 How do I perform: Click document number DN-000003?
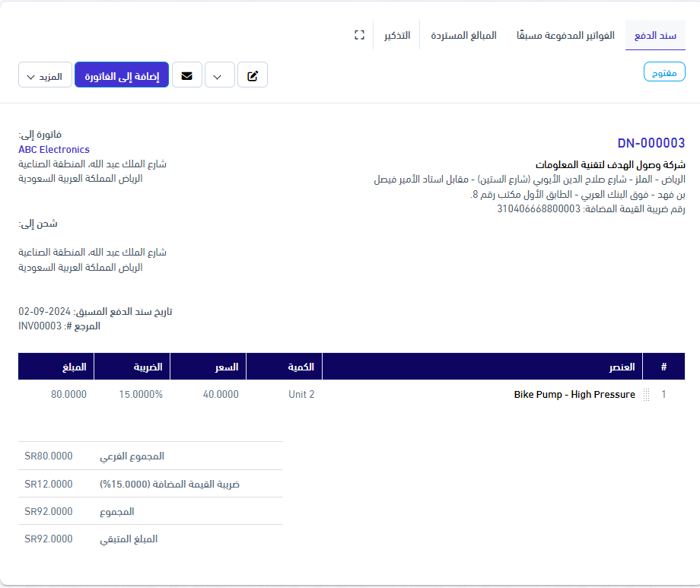point(651,143)
